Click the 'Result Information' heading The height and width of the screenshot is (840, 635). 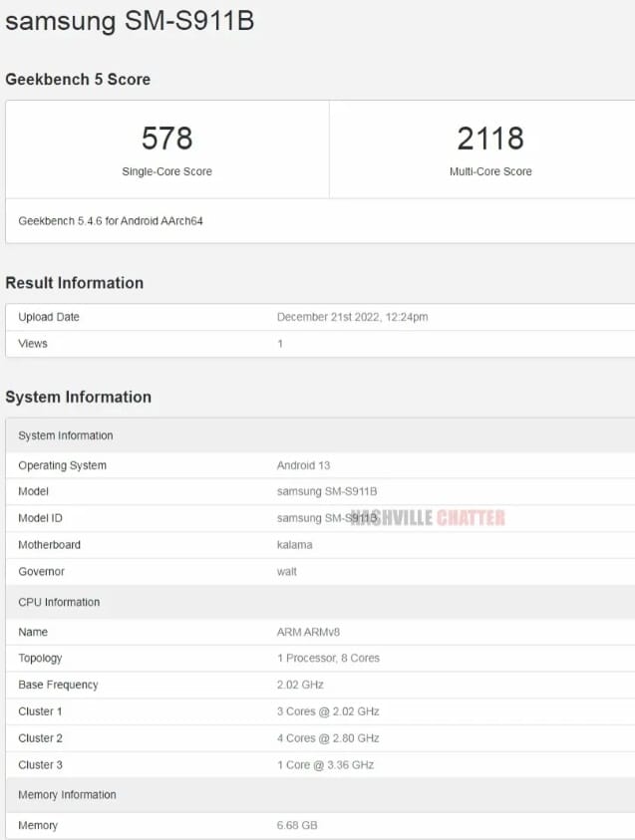[75, 283]
